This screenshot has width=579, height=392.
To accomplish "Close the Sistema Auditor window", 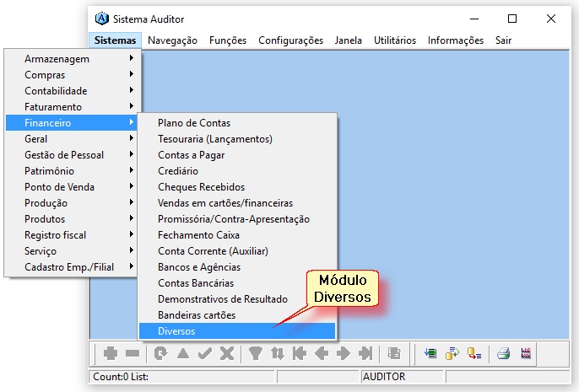I will click(x=551, y=19).
